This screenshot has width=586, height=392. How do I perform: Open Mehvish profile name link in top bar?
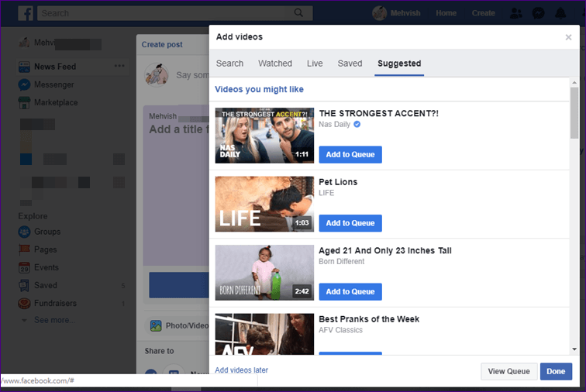point(405,13)
